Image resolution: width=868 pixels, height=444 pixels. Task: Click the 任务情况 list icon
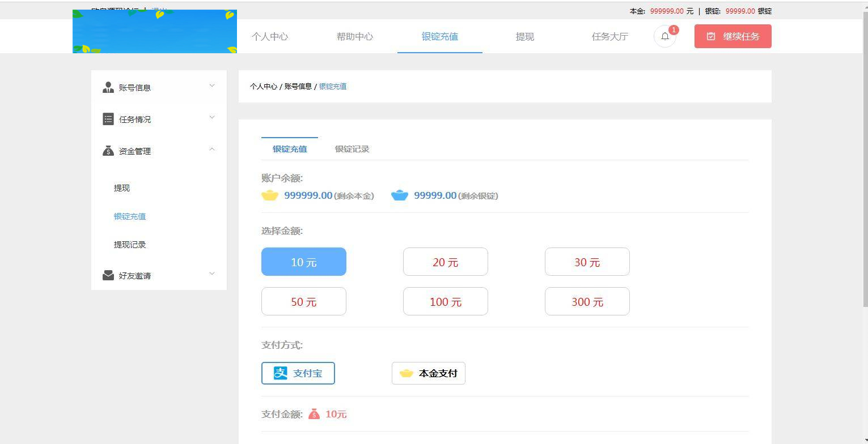[x=108, y=118]
